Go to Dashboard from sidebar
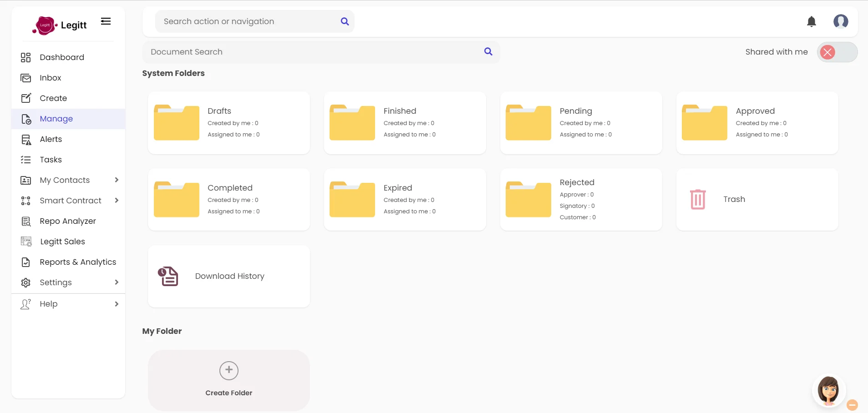The width and height of the screenshot is (868, 413). click(x=62, y=57)
